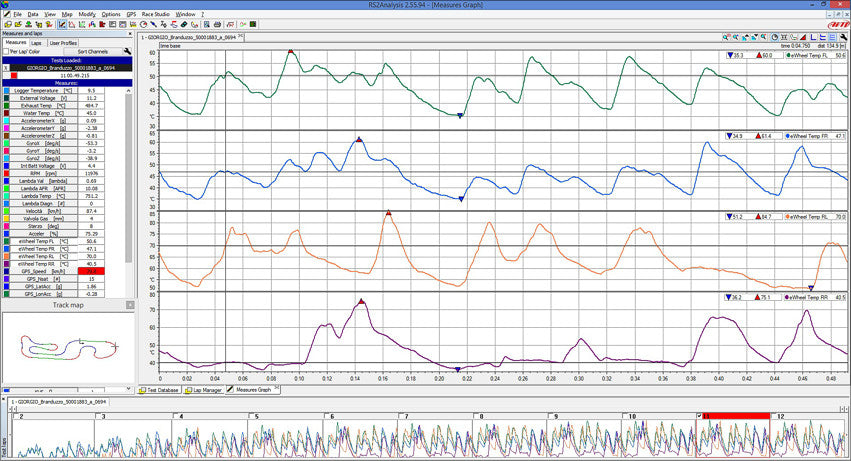Open the Modify menu
Viewport: 851px width, 461px height.
click(87, 14)
